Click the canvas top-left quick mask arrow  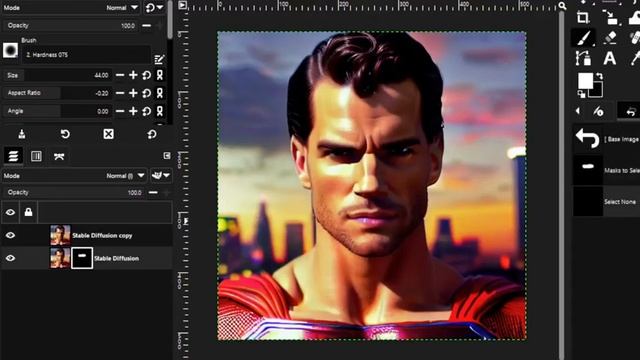click(x=183, y=5)
